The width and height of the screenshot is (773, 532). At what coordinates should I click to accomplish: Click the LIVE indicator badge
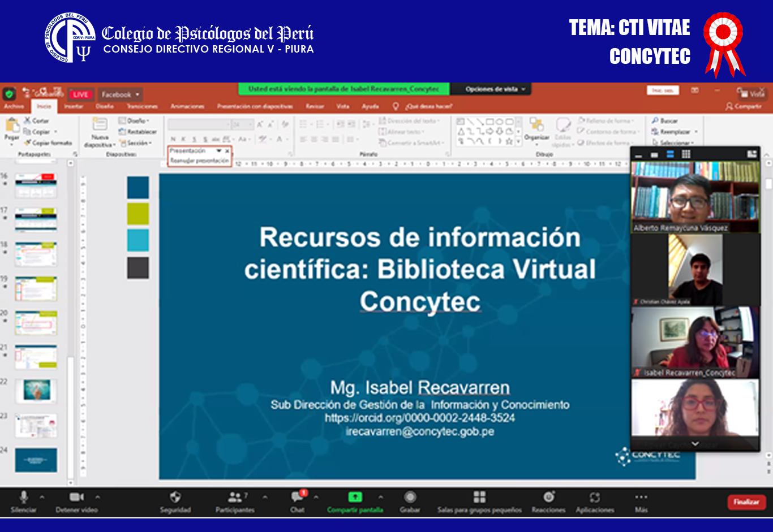(x=80, y=94)
